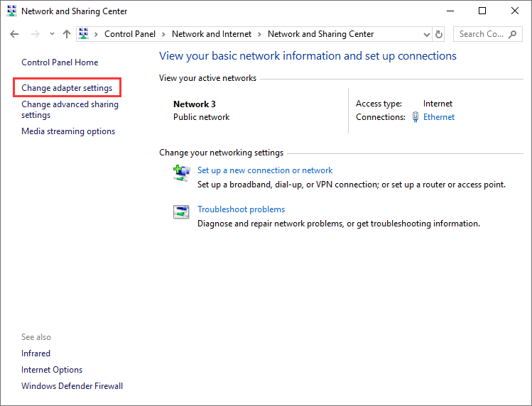The image size is (532, 406).
Task: Go up one level with Up arrow
Action: 67,34
